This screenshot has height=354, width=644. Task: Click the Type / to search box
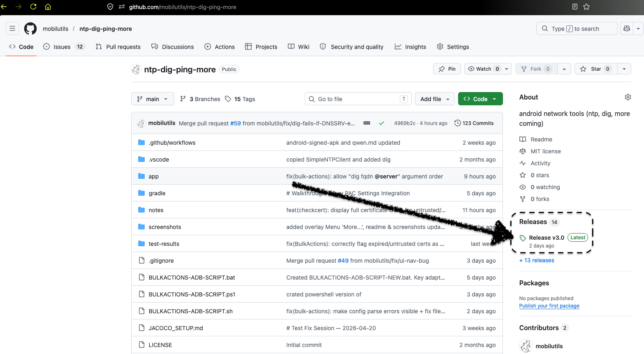[577, 28]
